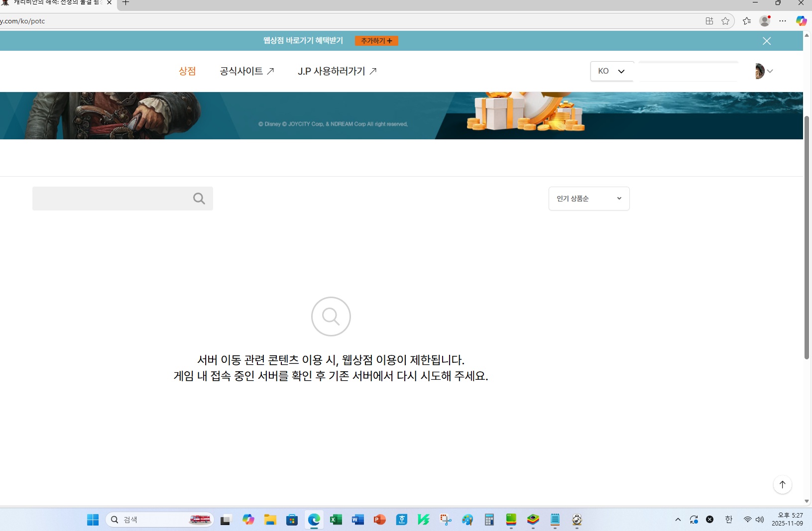Image resolution: width=812 pixels, height=531 pixels.
Task: Open the 공식사이트 navigation link
Action: click(247, 71)
